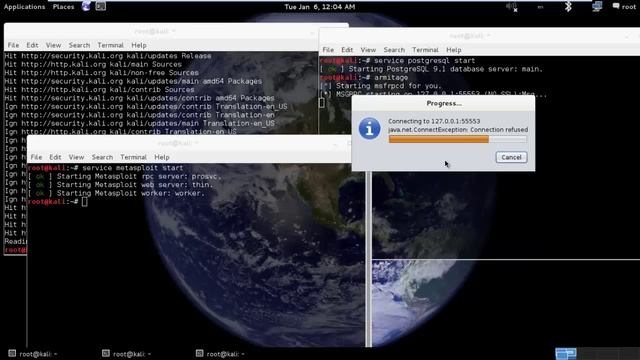Click the 'Starting msfrpcd for you.' line
Viewport: 640px width, 360px height.
(381, 86)
